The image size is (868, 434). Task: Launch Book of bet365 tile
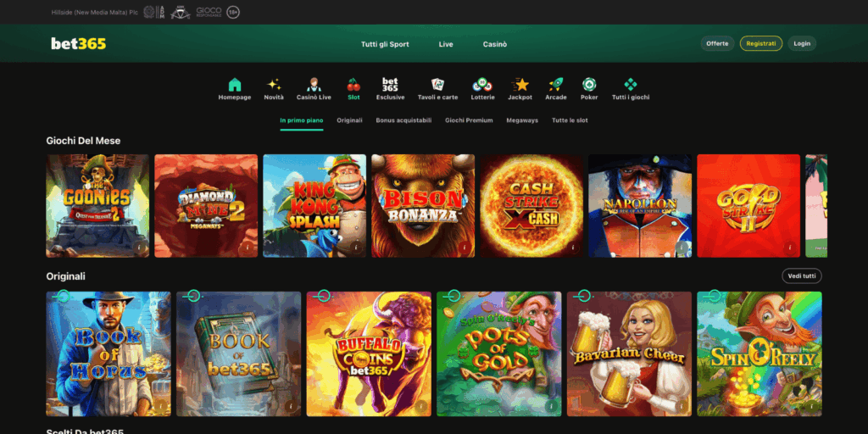tap(238, 353)
